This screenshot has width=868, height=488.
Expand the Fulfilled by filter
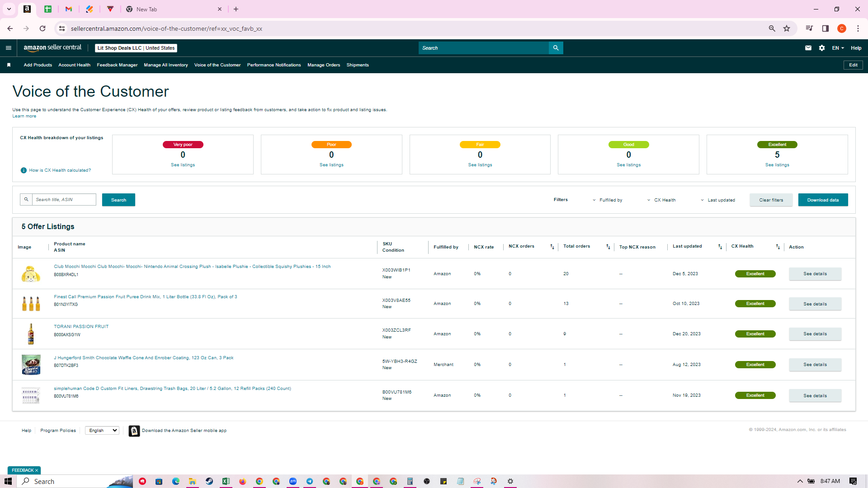coord(607,200)
